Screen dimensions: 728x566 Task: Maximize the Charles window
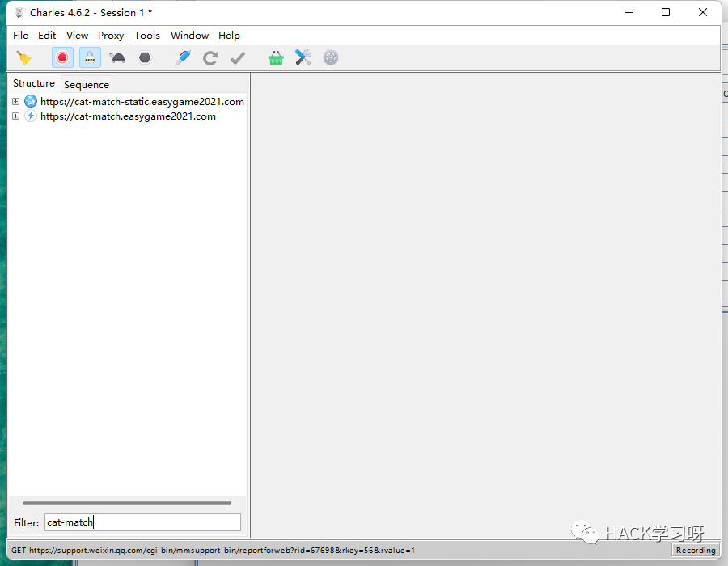tap(666, 12)
